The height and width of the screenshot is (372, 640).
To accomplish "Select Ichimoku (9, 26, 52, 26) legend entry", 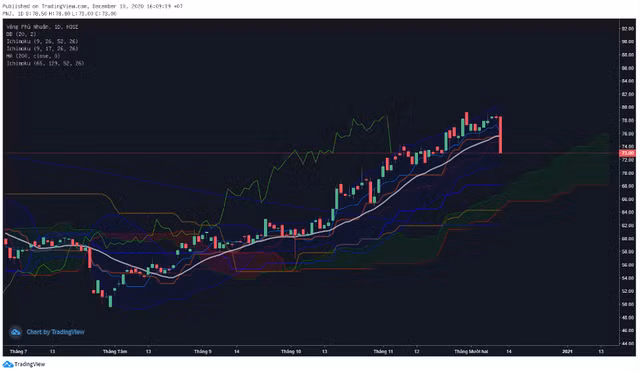I will pyautogui.click(x=42, y=41).
